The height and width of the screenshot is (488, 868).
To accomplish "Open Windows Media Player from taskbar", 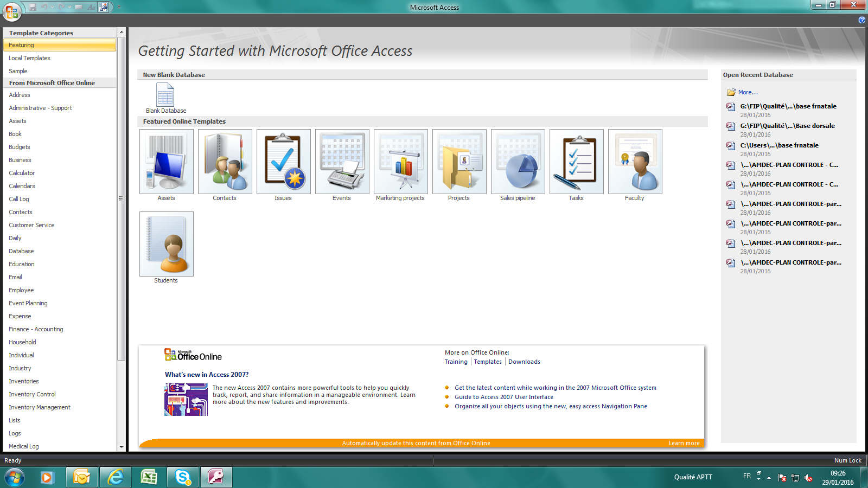I will click(x=47, y=478).
